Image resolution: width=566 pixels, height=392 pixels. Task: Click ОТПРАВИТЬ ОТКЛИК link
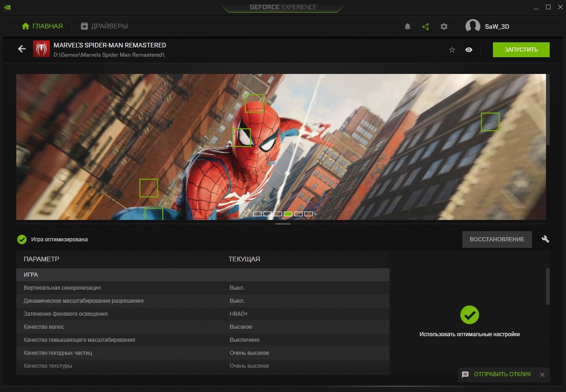point(503,374)
